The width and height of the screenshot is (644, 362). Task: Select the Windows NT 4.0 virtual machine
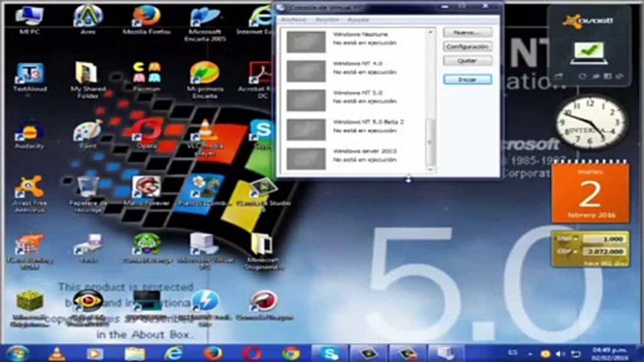tap(355, 71)
